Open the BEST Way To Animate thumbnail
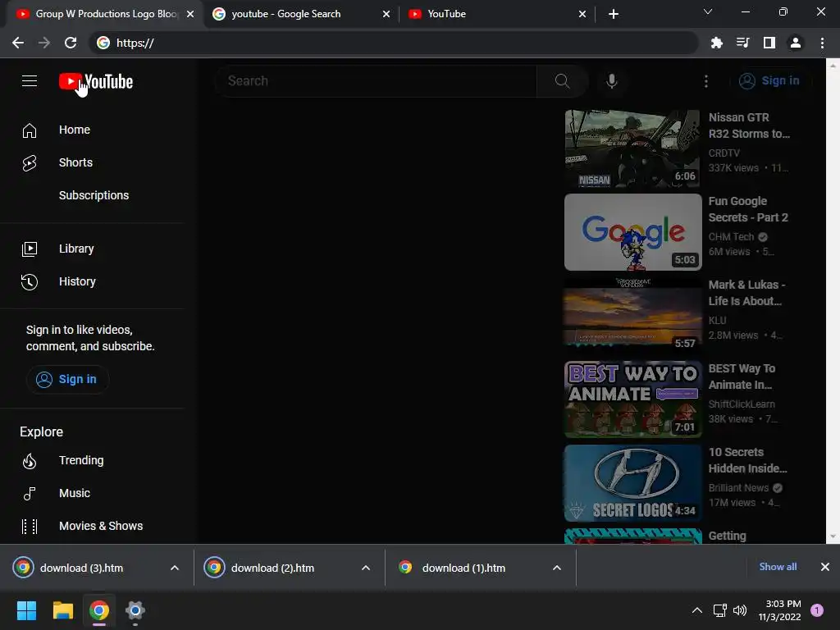840x630 pixels. tap(632, 399)
